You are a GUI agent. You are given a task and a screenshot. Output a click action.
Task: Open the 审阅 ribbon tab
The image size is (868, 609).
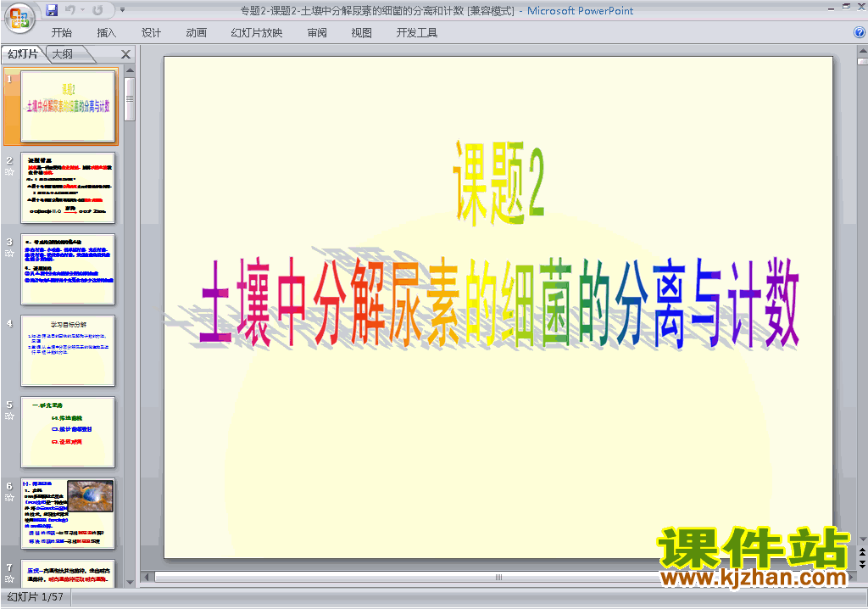(317, 33)
